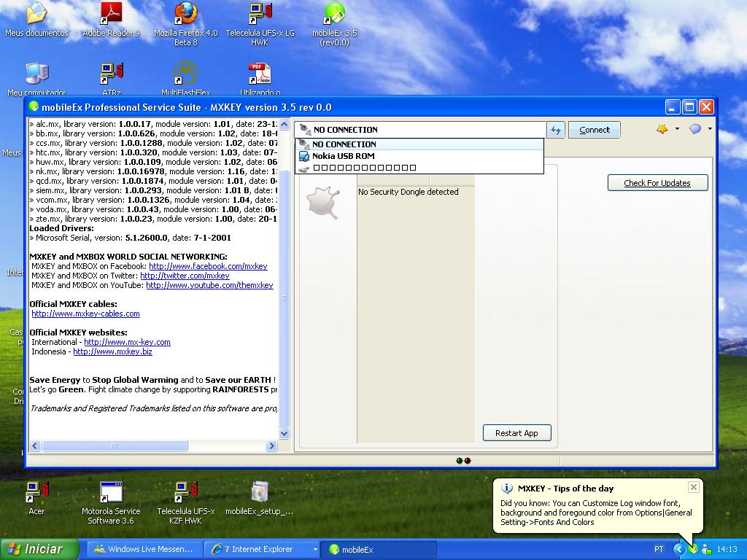This screenshot has width=747, height=560.
Task: Click the mobileEx title bar logo icon
Action: 34,107
